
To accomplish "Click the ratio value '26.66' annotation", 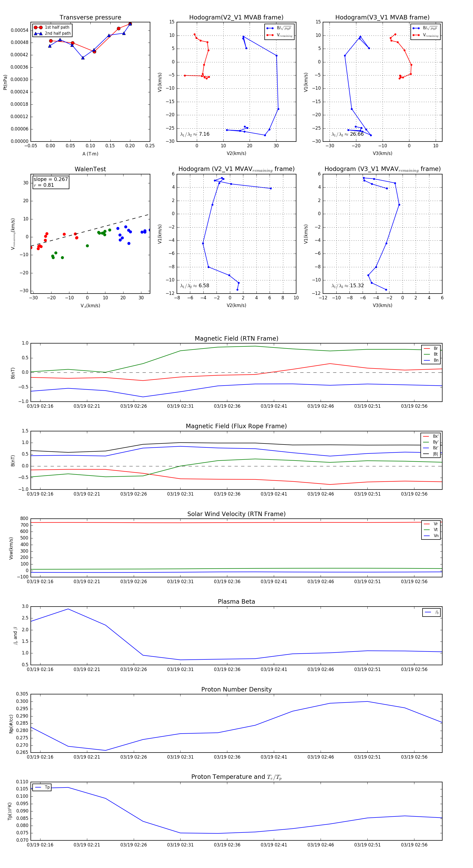I will tap(357, 134).
